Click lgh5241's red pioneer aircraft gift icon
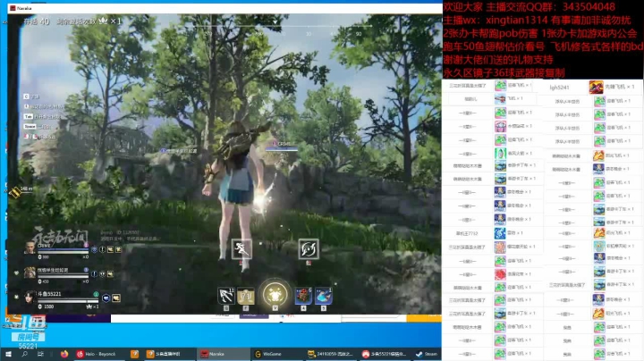Screen dimensions: 644x361 point(596,87)
